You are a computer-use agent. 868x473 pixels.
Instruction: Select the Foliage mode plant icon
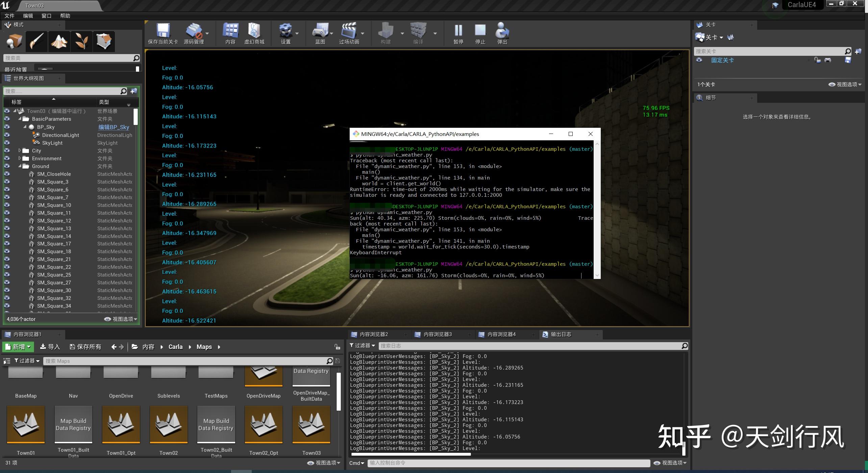[81, 42]
